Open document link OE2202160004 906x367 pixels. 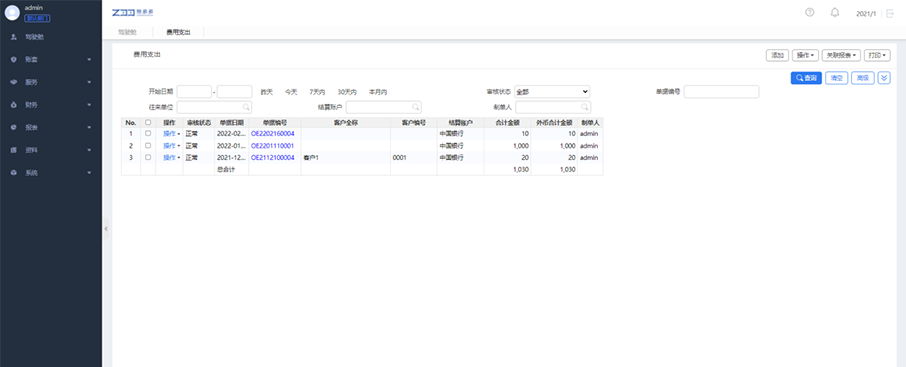[272, 134]
